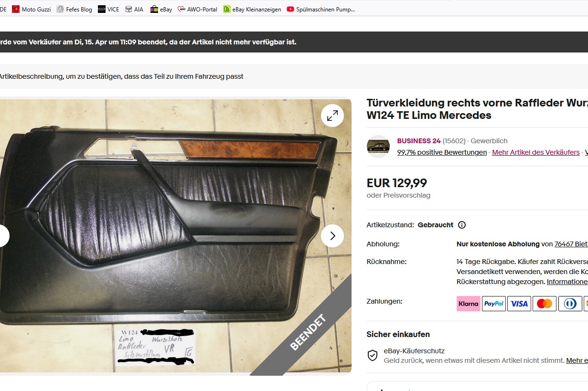The width and height of the screenshot is (588, 391).
Task: Open the VICE bookmark
Action: click(x=109, y=9)
